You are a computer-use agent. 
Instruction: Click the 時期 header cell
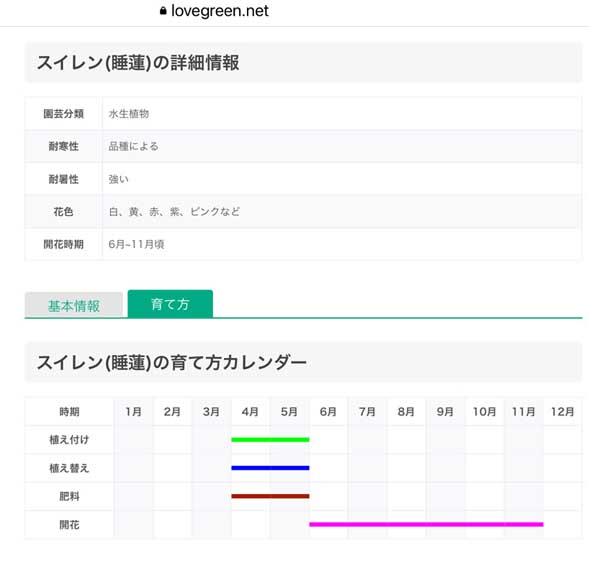pyautogui.click(x=69, y=412)
